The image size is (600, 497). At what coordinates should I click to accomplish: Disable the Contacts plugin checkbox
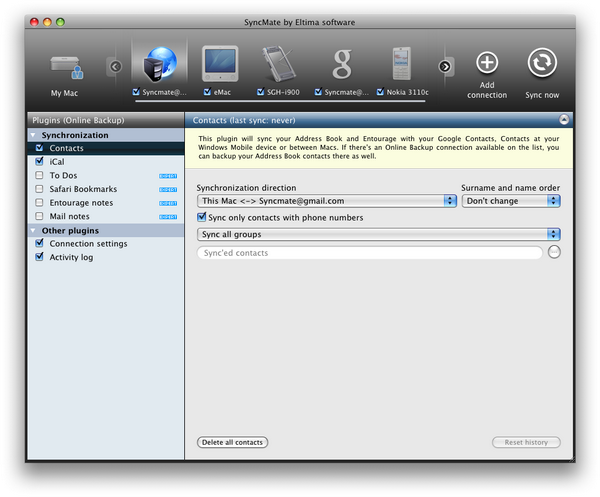tap(39, 148)
